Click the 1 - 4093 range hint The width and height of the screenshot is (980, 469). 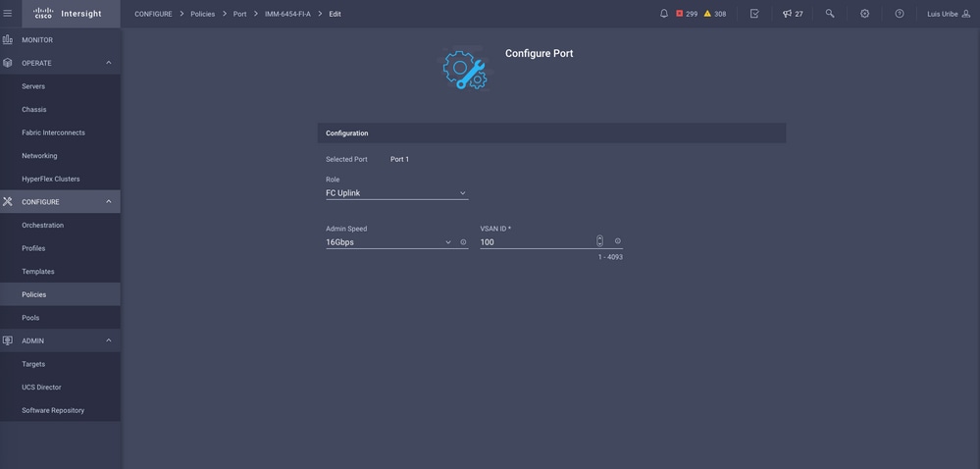[x=610, y=257]
